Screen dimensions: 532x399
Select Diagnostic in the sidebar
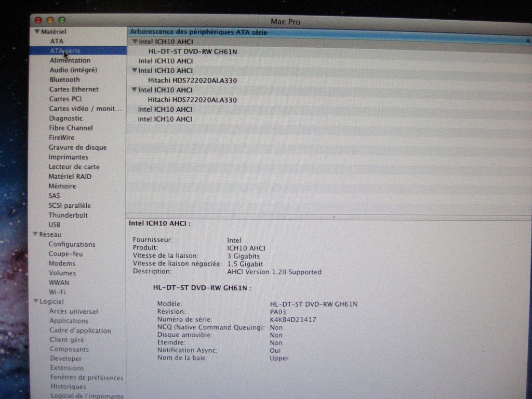pyautogui.click(x=66, y=118)
